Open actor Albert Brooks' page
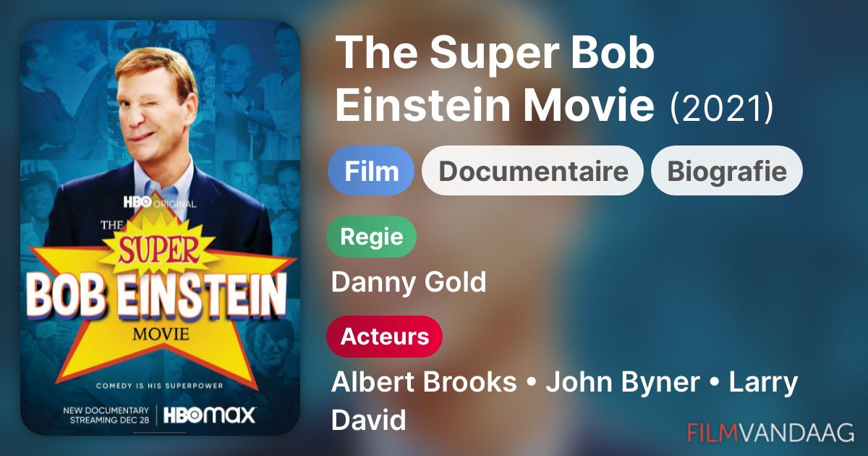 424,382
